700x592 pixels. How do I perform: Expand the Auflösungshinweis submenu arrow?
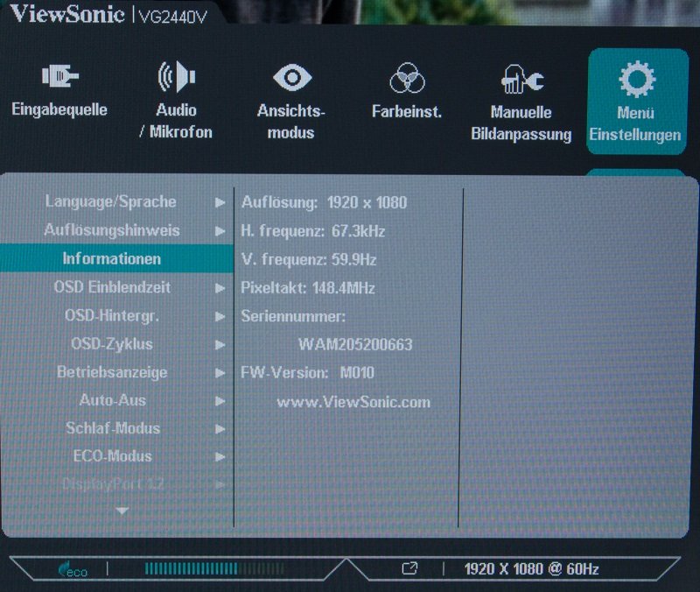220,231
